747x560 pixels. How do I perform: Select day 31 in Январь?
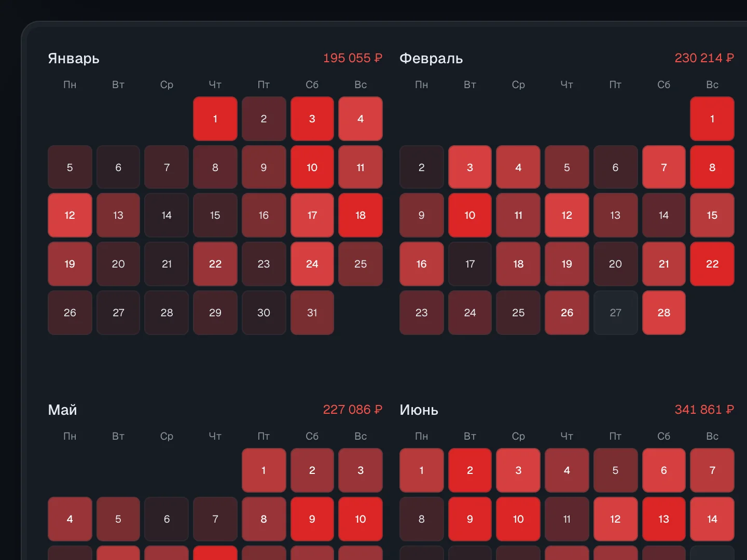point(312,313)
